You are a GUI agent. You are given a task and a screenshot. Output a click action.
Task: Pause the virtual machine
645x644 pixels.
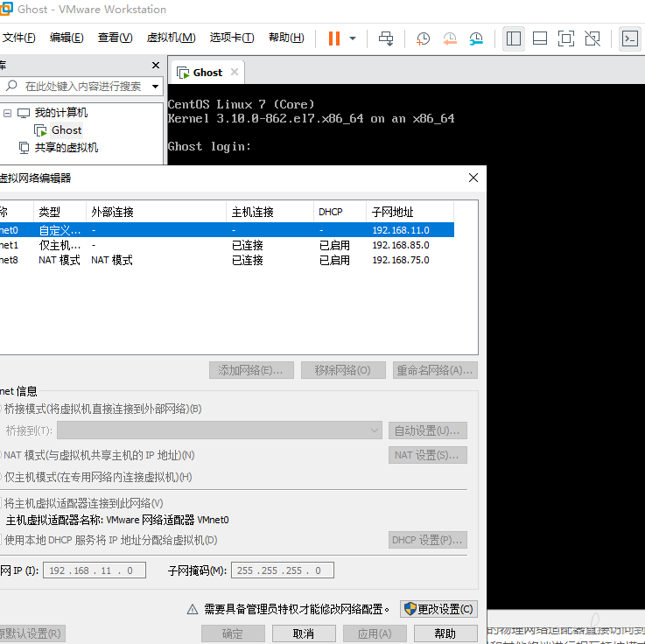pos(334,38)
